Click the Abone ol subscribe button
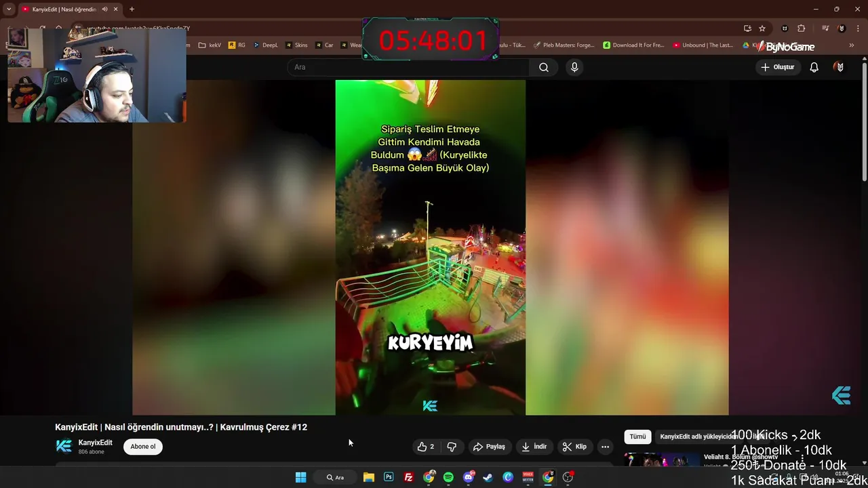The width and height of the screenshot is (868, 488). [143, 447]
